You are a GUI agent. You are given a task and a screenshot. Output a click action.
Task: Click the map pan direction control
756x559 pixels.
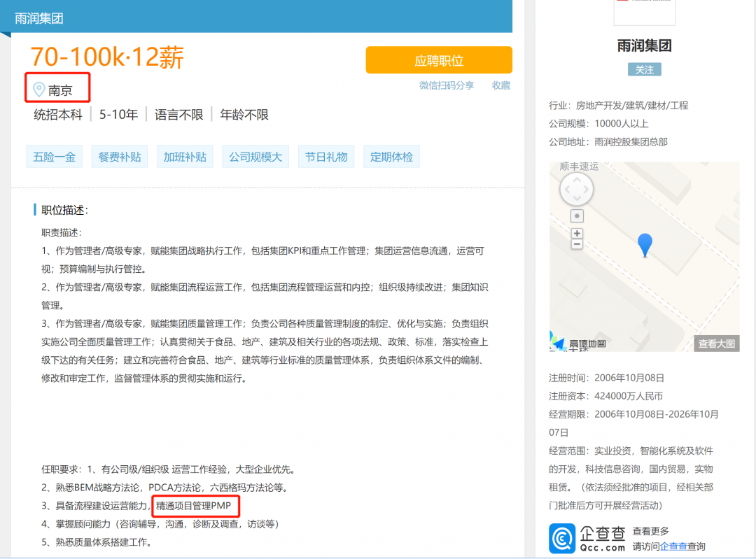pos(577,190)
